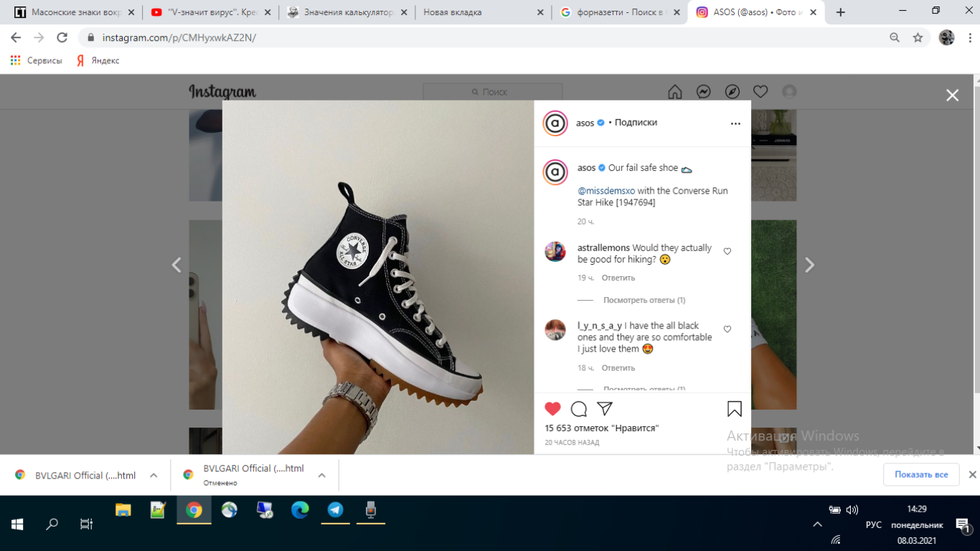This screenshot has width=980, height=551.
Task: Open the astrallemons username link
Action: coord(603,248)
